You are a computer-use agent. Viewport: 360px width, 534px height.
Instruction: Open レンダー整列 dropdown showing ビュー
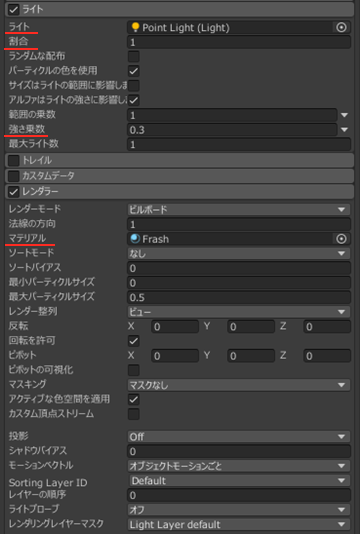pyautogui.click(x=239, y=312)
